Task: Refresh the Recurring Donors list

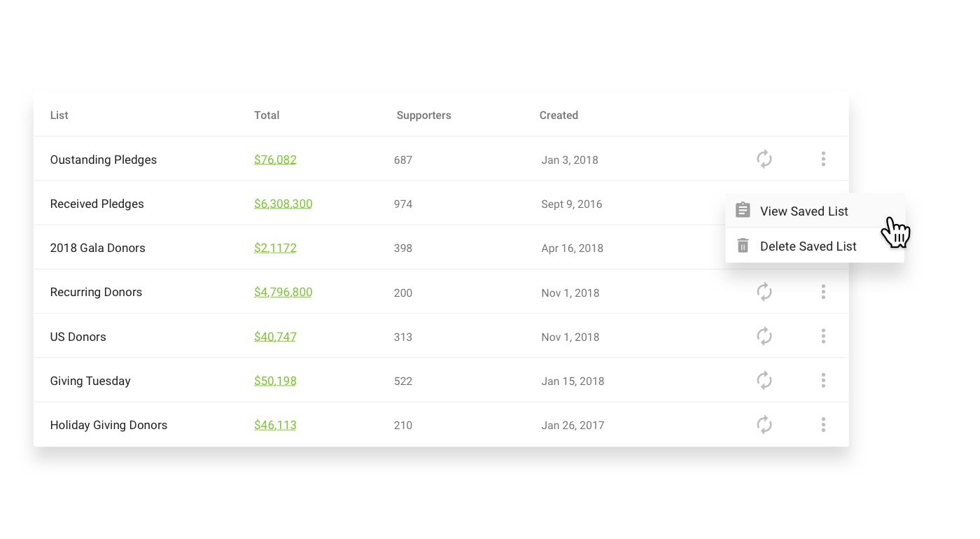Action: 764,292
